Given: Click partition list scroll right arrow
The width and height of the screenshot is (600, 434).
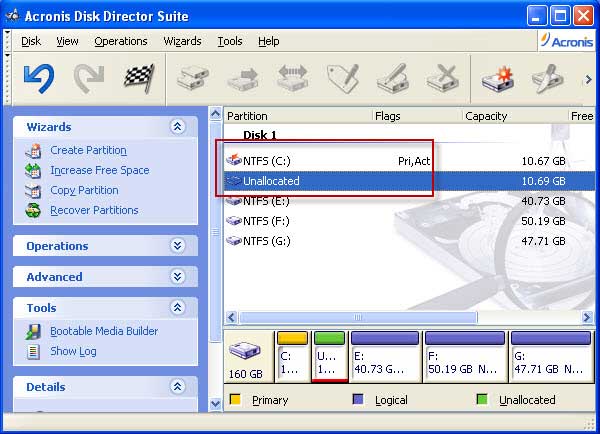Looking at the screenshot, I should coord(587,317).
